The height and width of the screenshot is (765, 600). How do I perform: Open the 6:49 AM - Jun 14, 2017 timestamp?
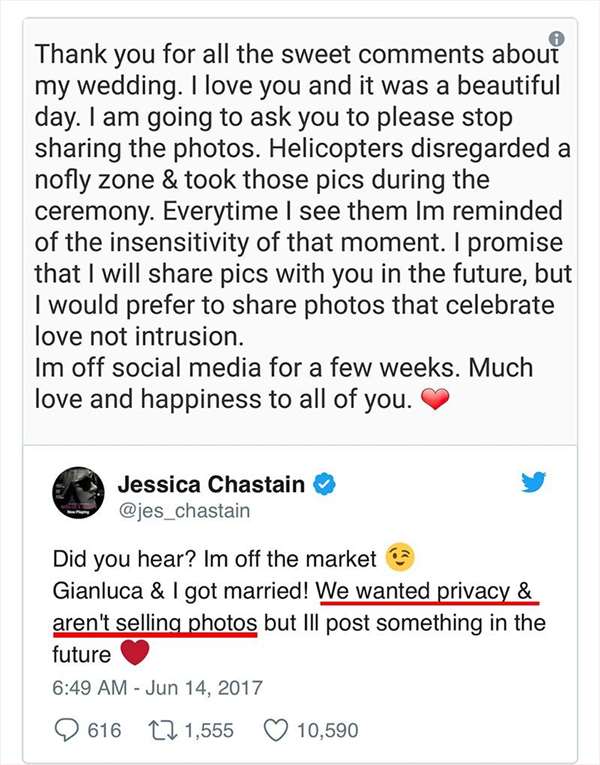(x=157, y=688)
